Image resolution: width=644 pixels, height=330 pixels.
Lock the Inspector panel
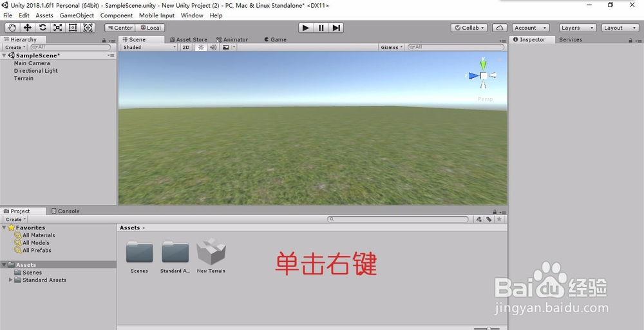(630, 40)
